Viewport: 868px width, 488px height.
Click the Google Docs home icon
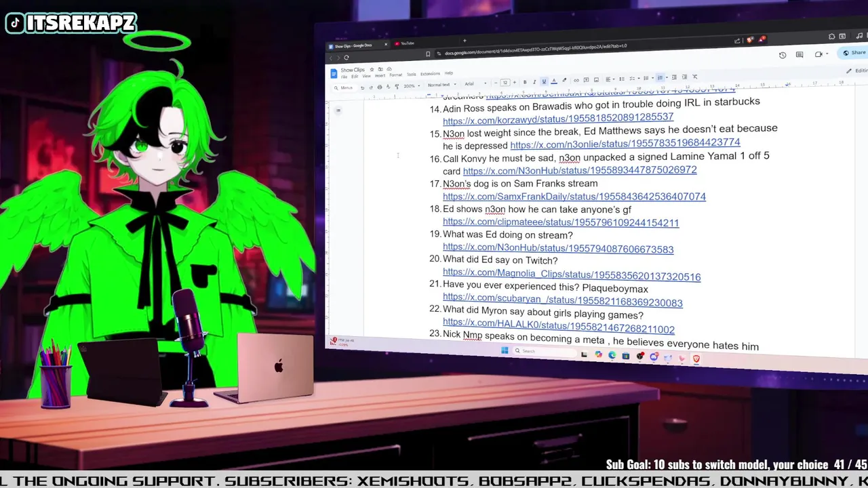tap(334, 74)
